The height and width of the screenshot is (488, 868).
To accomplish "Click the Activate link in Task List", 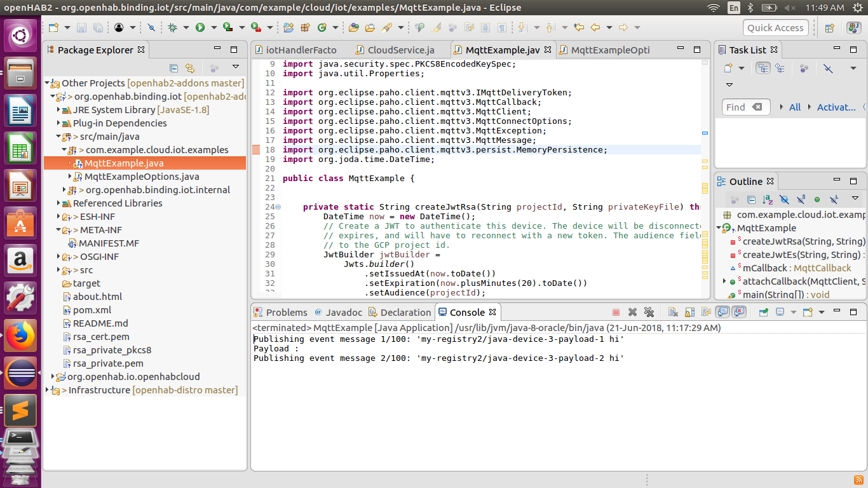I will click(x=836, y=107).
